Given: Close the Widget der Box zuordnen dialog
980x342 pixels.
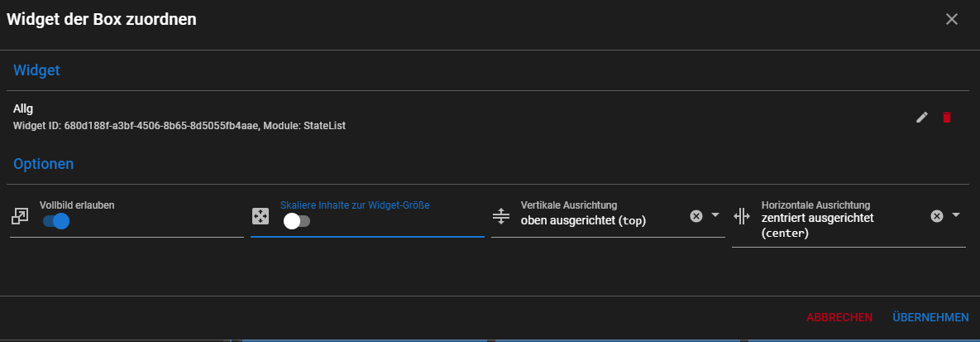Looking at the screenshot, I should pyautogui.click(x=952, y=19).
